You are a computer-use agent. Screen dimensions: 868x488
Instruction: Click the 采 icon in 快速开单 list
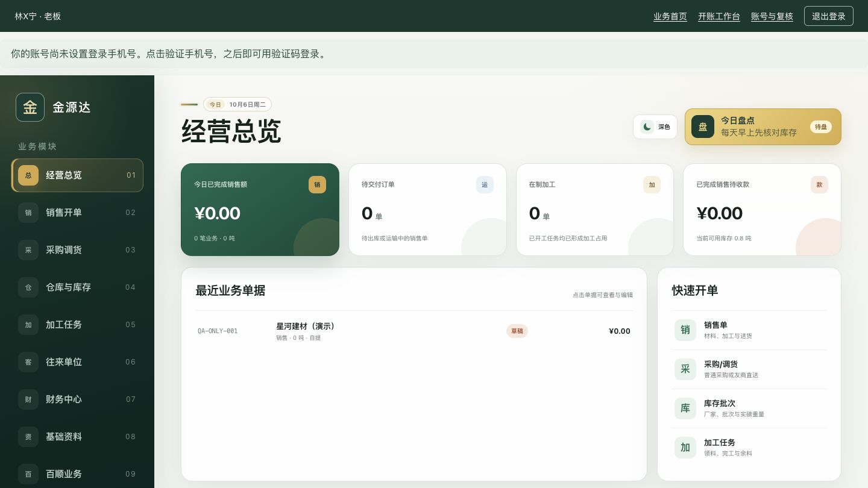(x=685, y=369)
